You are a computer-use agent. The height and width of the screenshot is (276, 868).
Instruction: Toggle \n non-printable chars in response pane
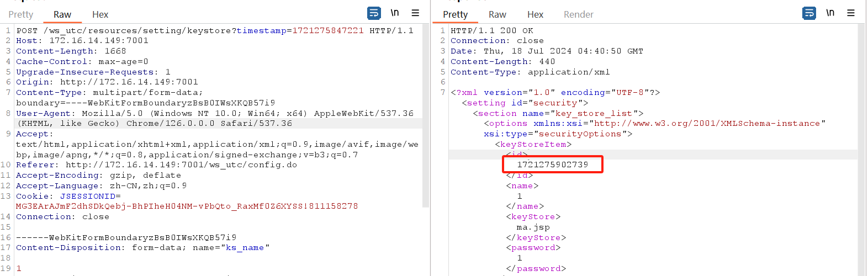pyautogui.click(x=830, y=13)
